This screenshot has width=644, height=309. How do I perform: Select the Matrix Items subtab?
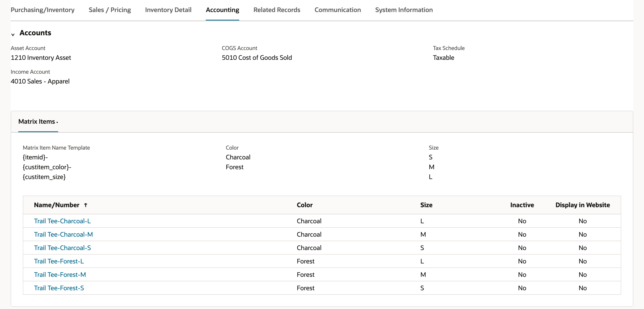pyautogui.click(x=38, y=121)
